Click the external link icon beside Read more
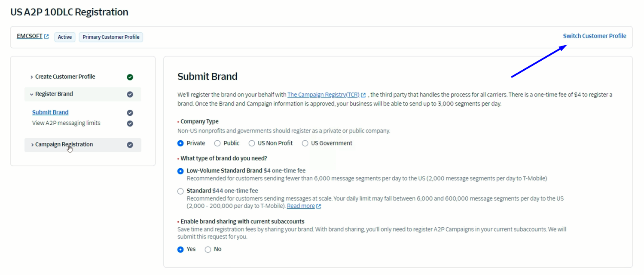Screen dimensions: 644x275 [318, 207]
